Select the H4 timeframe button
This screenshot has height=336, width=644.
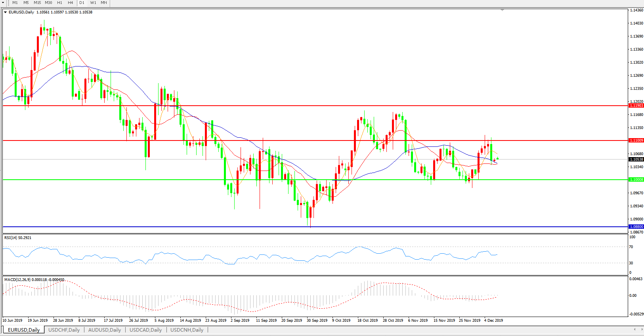pos(70,3)
